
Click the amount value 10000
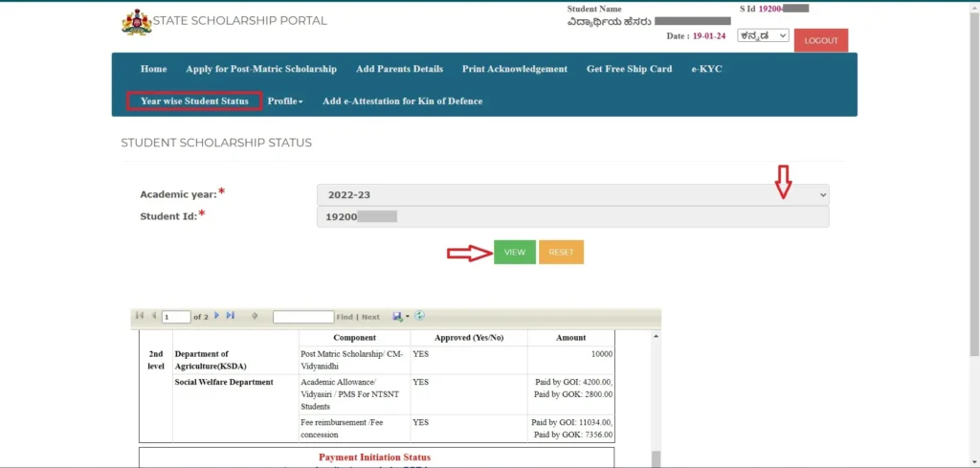[601, 354]
